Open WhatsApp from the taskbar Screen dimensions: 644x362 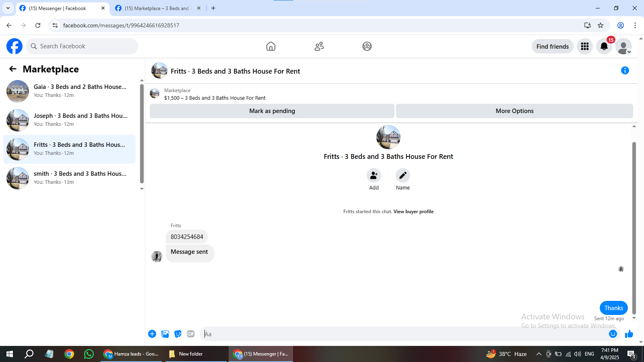pos(89,354)
